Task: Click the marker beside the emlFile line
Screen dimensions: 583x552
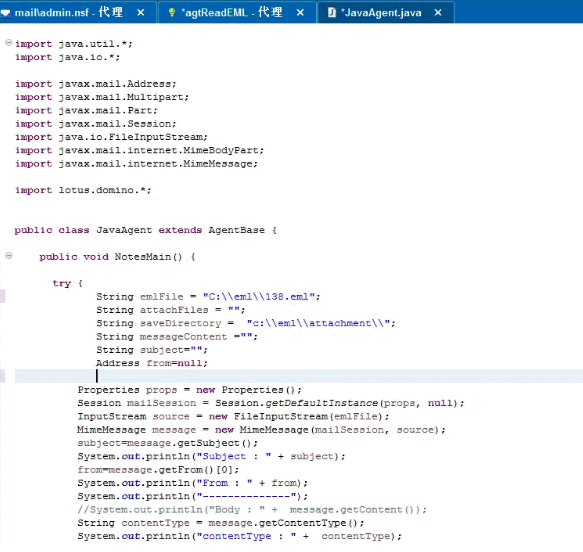Action: coord(2,296)
